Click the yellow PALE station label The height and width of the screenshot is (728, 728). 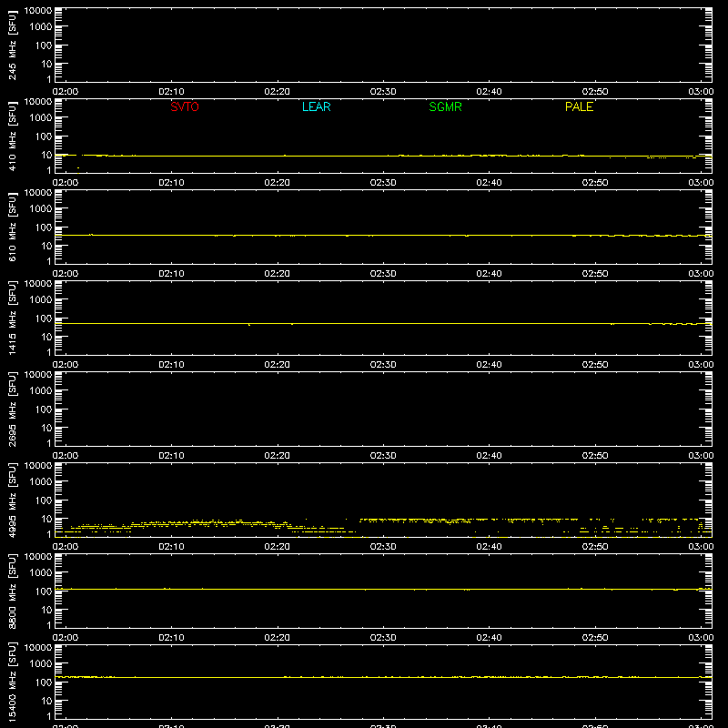pos(579,106)
